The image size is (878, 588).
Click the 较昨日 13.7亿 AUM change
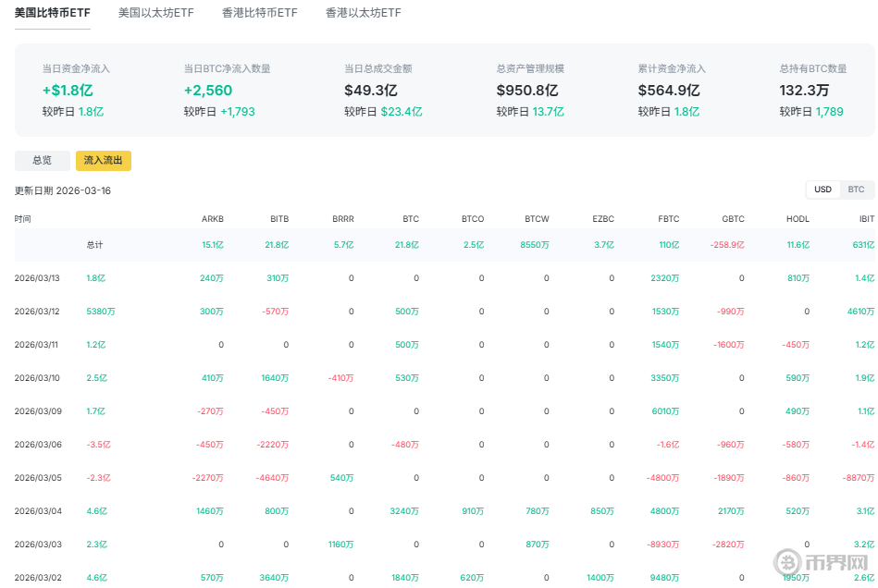point(530,112)
